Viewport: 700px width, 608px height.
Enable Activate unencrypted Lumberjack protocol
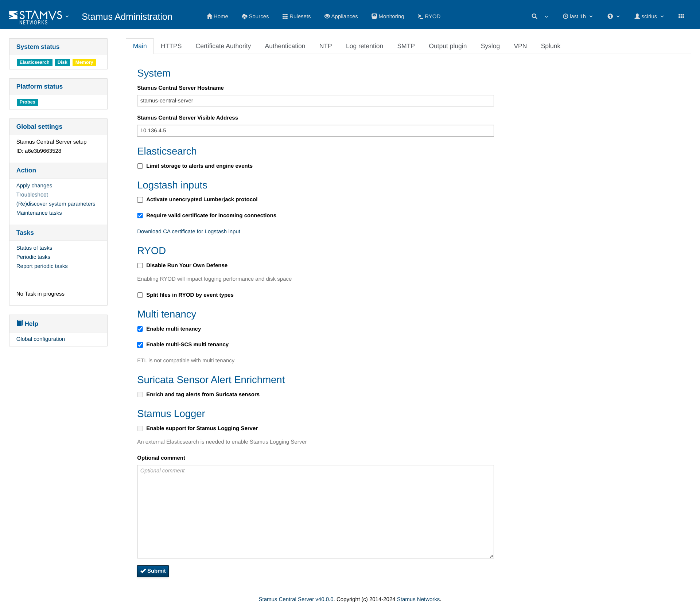tap(140, 199)
